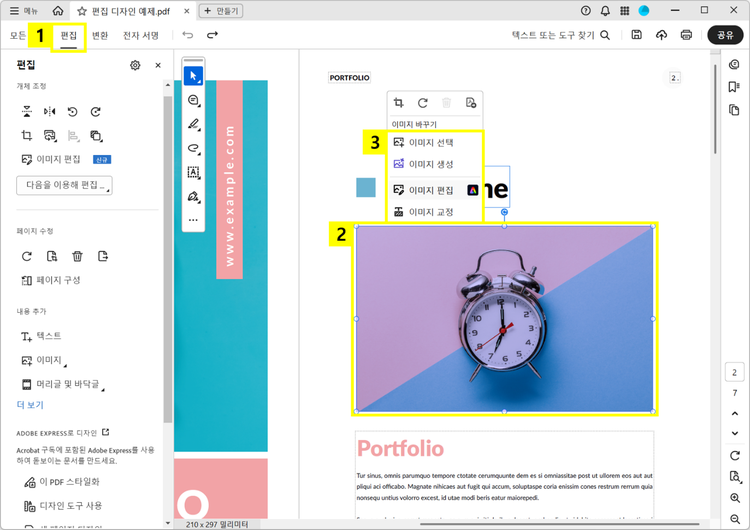Close the 편집 side panel
The height and width of the screenshot is (530, 750).
point(158,65)
